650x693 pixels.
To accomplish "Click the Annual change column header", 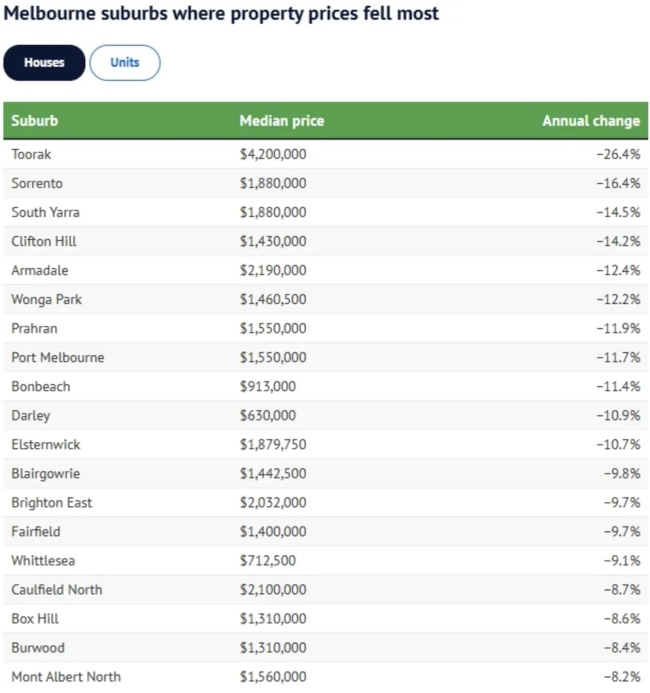I will (590, 121).
